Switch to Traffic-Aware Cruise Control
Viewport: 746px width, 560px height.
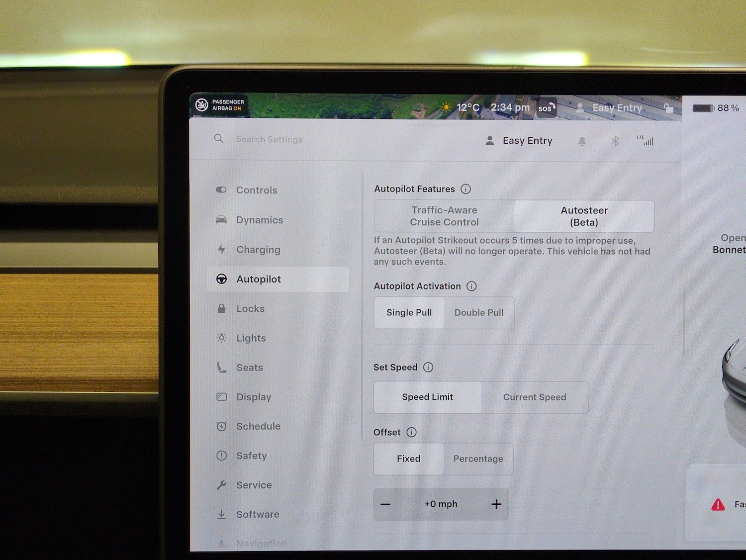[444, 216]
